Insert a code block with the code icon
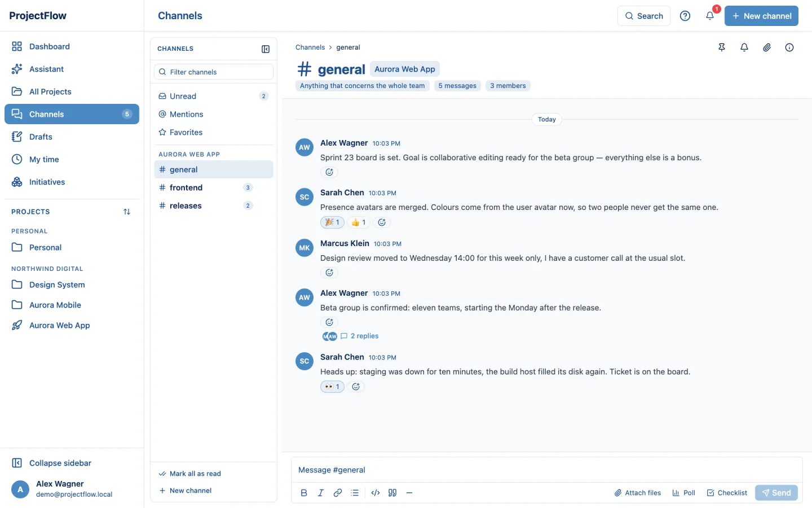 tap(376, 493)
